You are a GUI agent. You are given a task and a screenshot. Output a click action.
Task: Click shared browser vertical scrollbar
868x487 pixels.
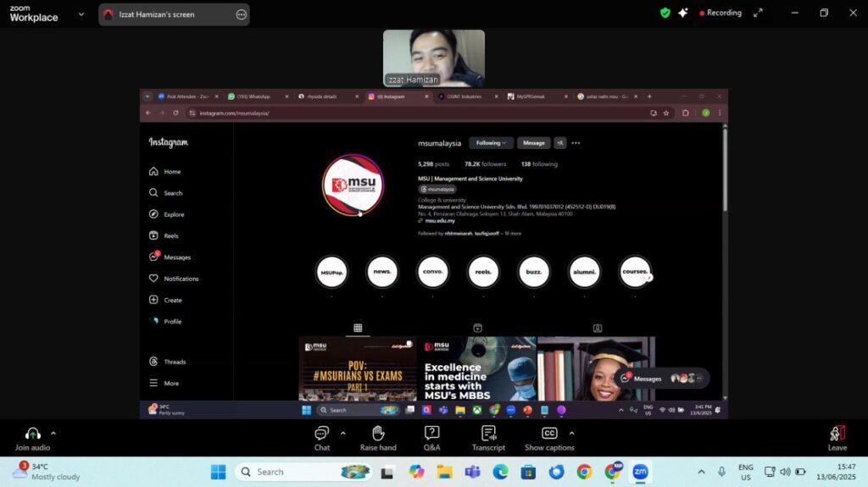[725, 169]
